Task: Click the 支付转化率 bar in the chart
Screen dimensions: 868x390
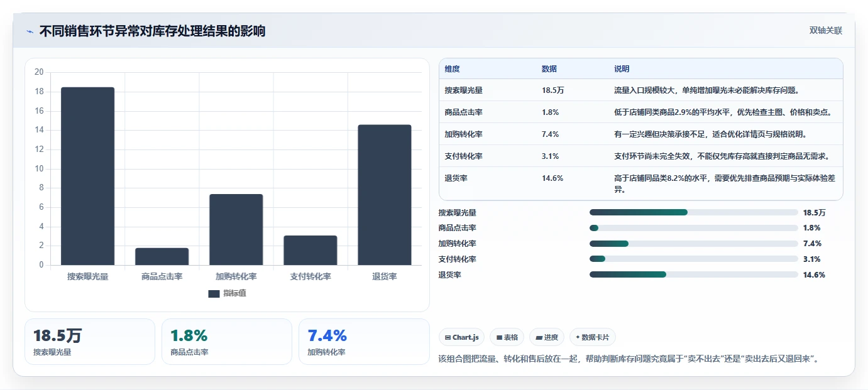Action: (310, 250)
